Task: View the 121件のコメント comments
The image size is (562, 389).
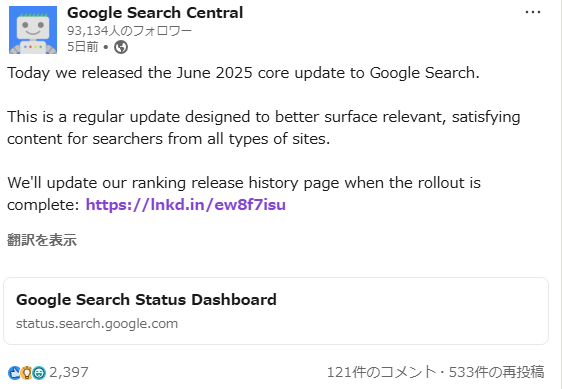Action: [381, 372]
